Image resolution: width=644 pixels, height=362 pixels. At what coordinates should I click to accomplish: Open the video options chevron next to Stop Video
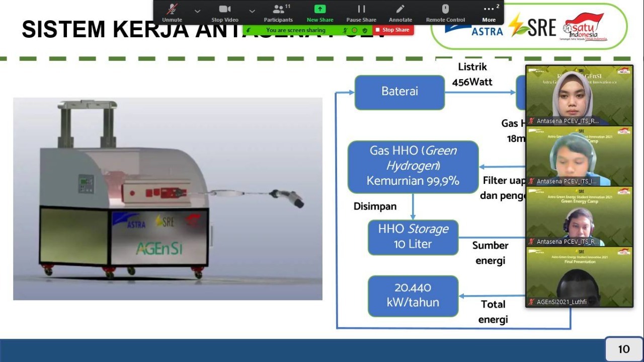pos(252,11)
